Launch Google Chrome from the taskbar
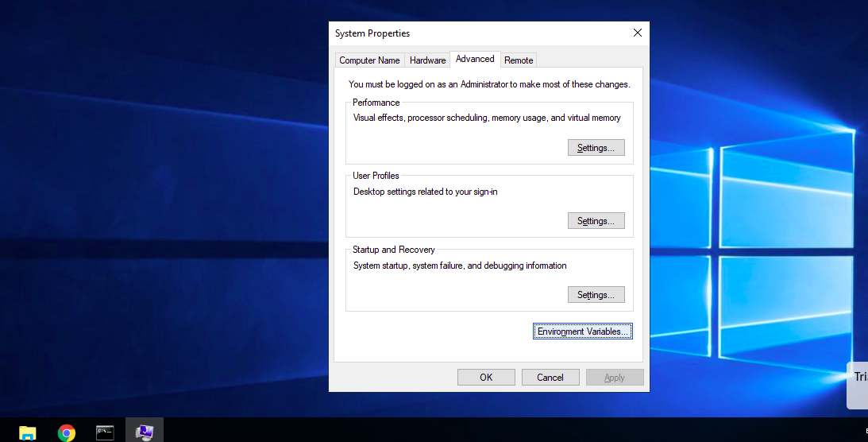This screenshot has width=868, height=442. click(67, 432)
